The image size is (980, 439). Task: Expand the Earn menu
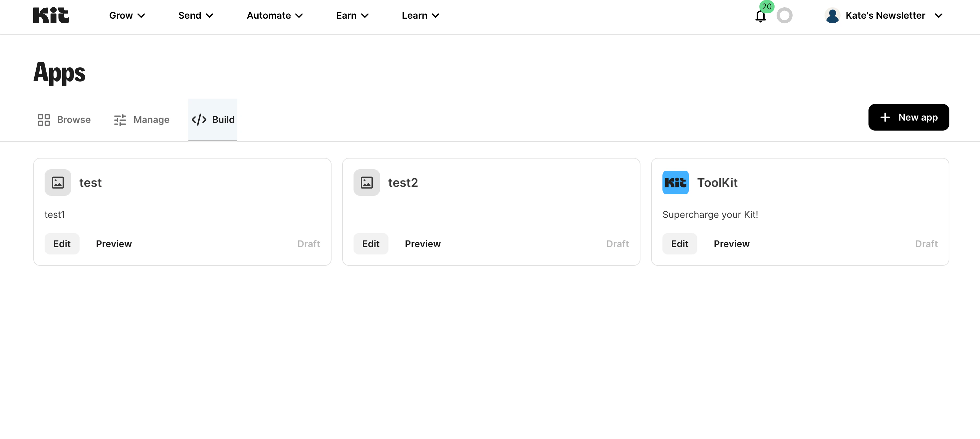click(352, 16)
